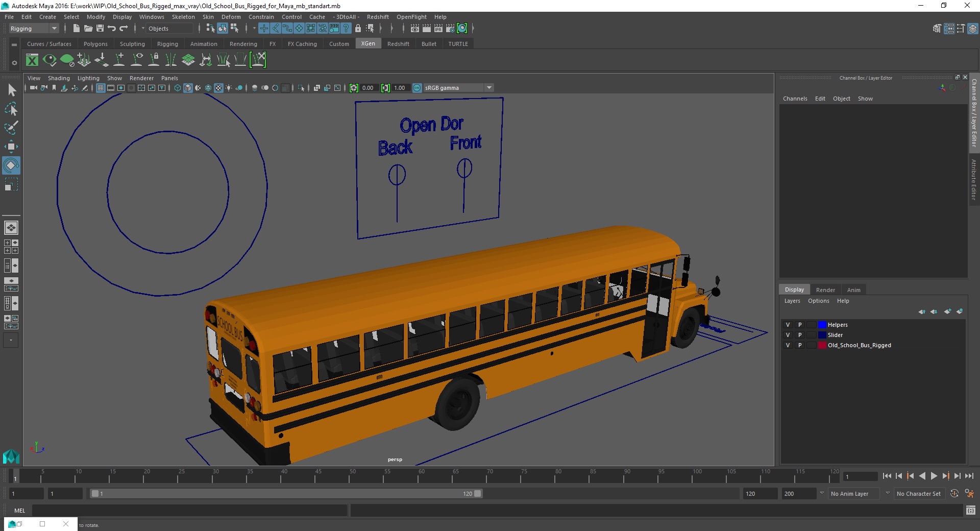Image resolution: width=980 pixels, height=531 pixels.
Task: Open a scene with the folder icon
Action: click(x=88, y=29)
